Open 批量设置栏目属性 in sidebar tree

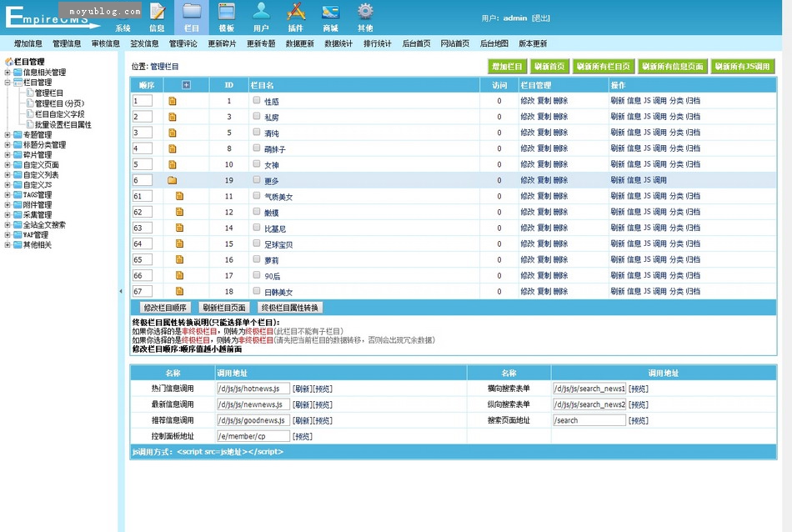[x=63, y=125]
